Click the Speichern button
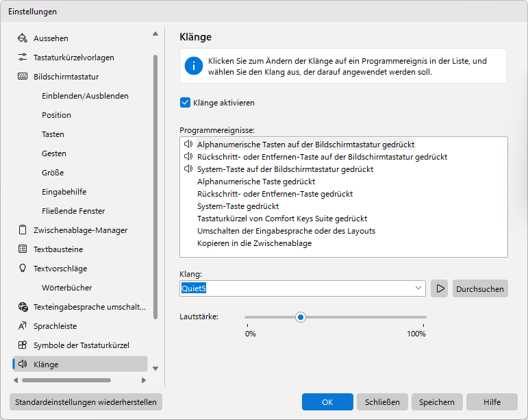The height and width of the screenshot is (420, 528). point(437,402)
